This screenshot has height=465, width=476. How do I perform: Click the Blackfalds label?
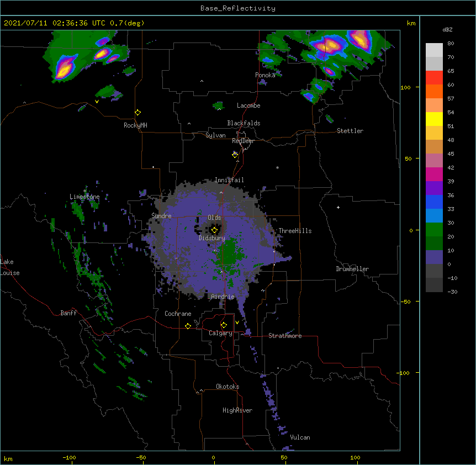coord(244,123)
